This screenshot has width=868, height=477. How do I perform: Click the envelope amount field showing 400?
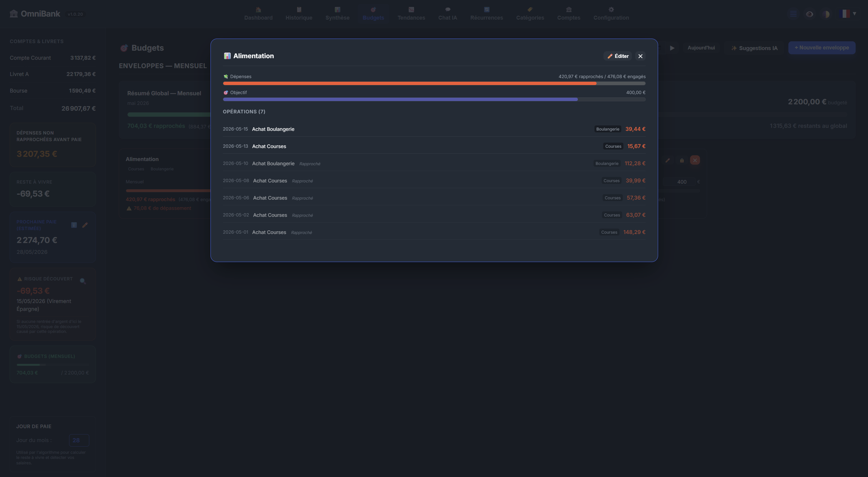(679, 182)
